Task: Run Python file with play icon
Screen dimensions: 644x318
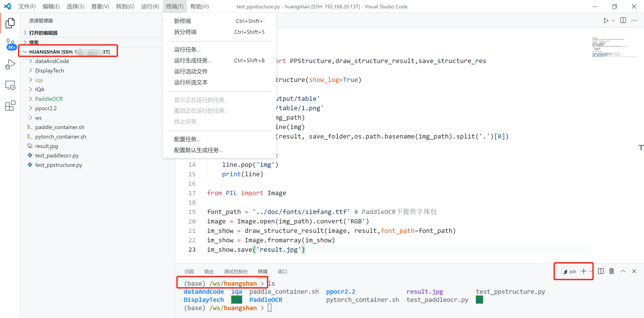Action: (x=606, y=21)
